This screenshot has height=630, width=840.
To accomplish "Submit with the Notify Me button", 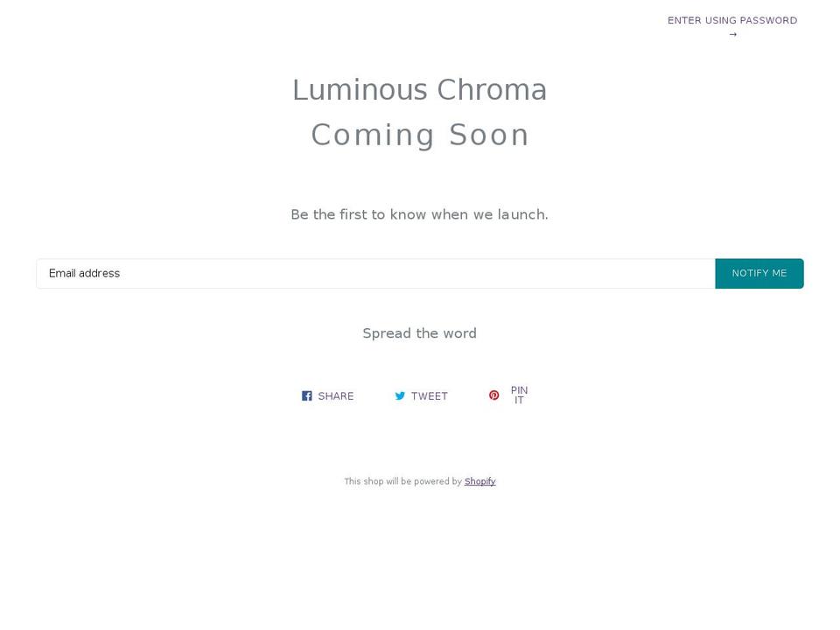I will click(759, 273).
